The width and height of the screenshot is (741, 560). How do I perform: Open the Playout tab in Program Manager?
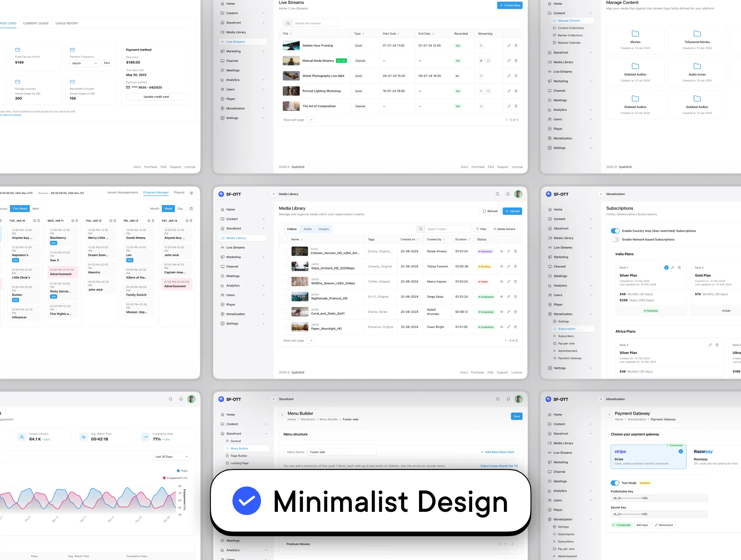(x=179, y=192)
